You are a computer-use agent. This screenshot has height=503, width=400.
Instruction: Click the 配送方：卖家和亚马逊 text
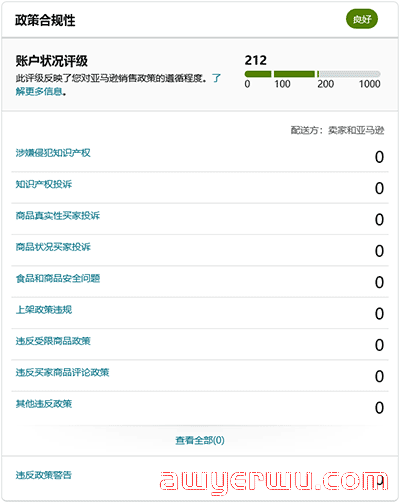pos(337,130)
